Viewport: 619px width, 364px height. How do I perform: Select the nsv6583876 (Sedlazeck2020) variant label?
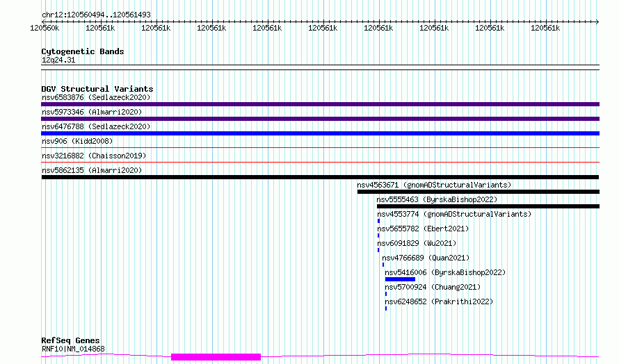pos(96,97)
